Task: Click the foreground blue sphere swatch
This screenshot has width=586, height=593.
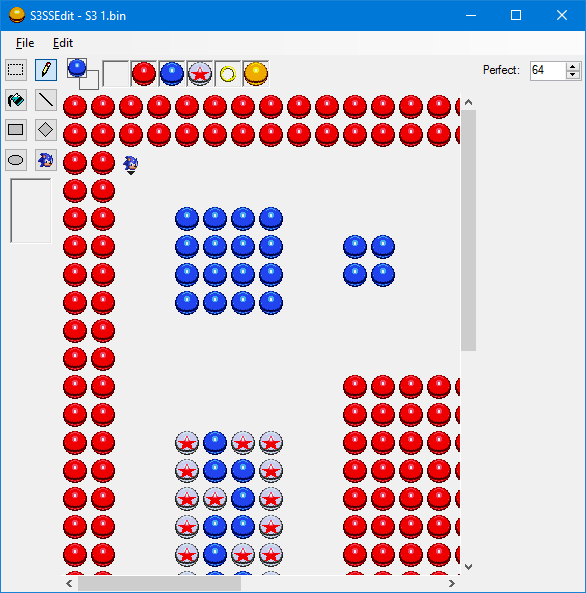Action: pyautogui.click(x=77, y=68)
